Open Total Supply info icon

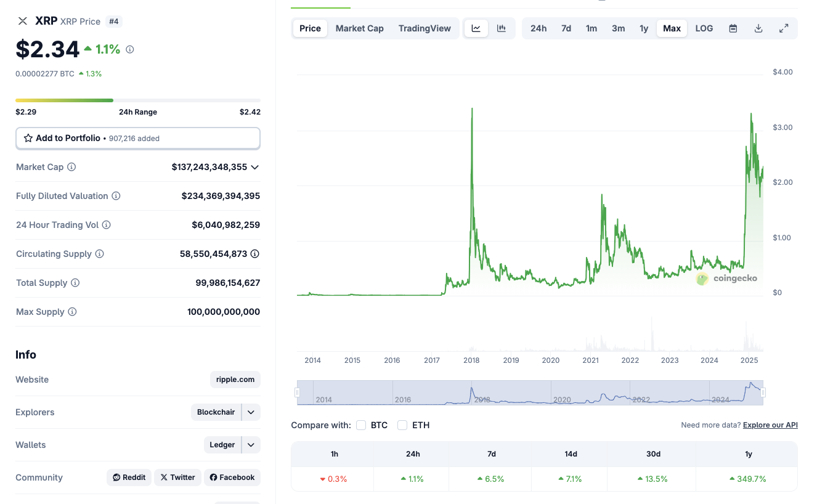(75, 283)
